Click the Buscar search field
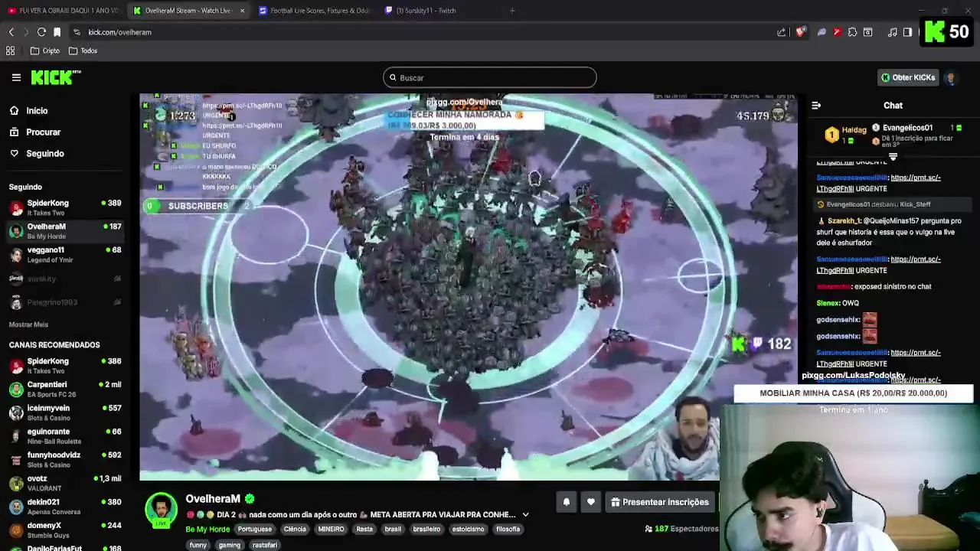Image resolution: width=980 pixels, height=551 pixels. point(490,77)
